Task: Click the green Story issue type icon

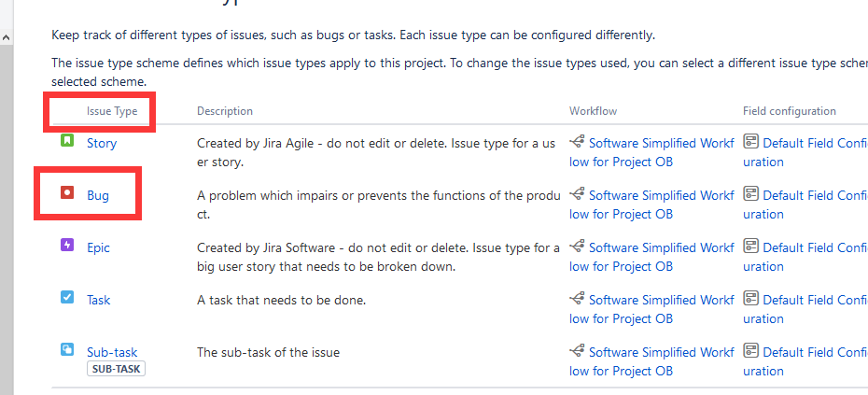Action: click(x=67, y=140)
